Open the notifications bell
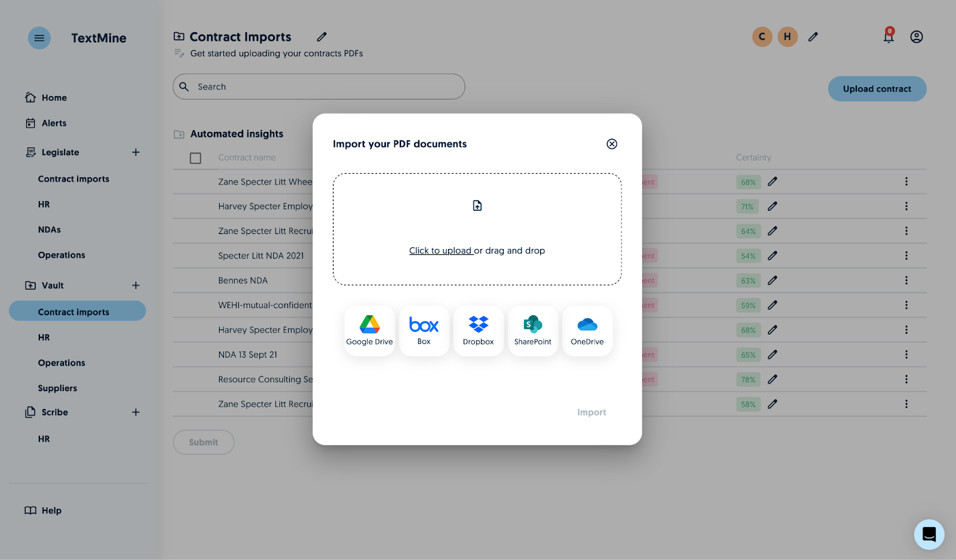The height and width of the screenshot is (560, 956). pyautogui.click(x=888, y=36)
